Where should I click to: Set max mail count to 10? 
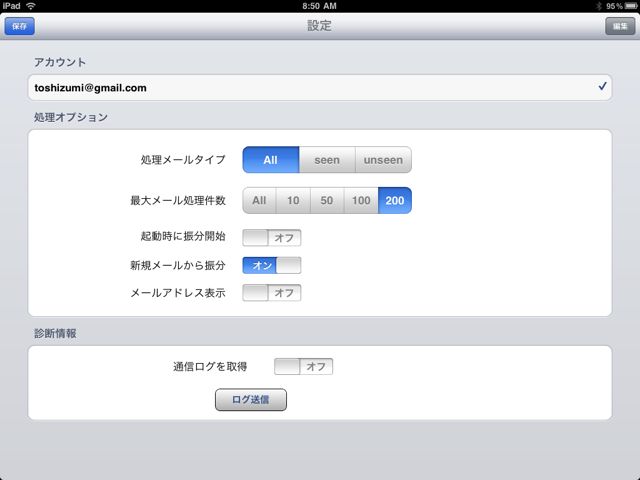[293, 200]
